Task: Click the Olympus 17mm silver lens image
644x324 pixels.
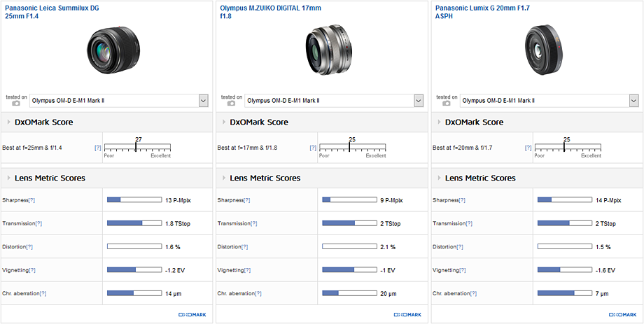Action: pos(328,51)
